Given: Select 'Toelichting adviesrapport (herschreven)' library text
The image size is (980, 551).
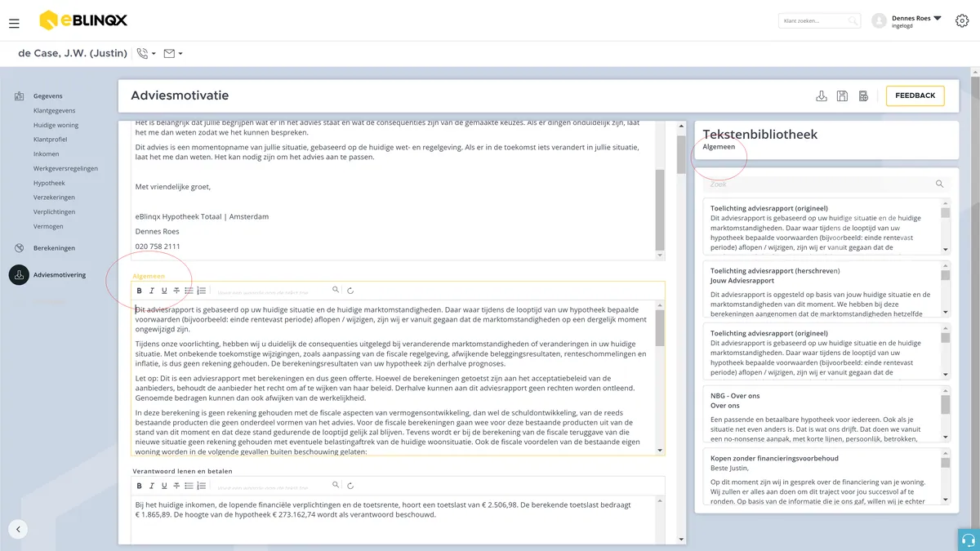Looking at the screenshot, I should coord(826,289).
